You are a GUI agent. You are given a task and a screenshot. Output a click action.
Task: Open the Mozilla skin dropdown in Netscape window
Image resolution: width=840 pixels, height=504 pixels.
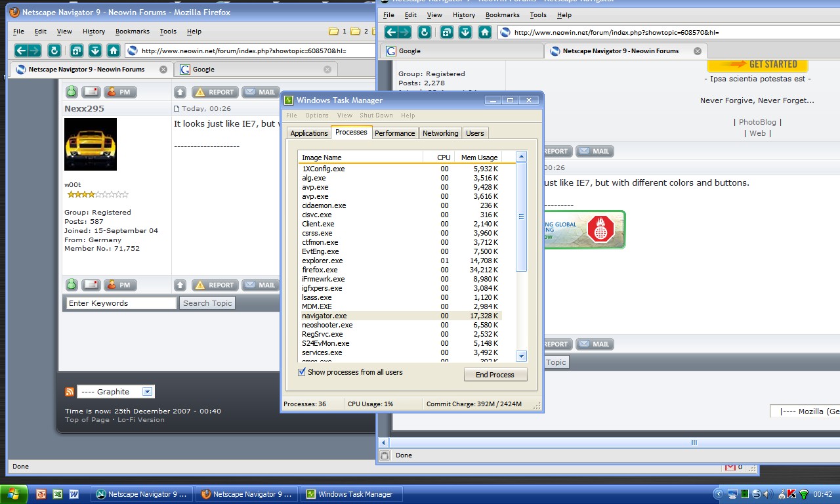pyautogui.click(x=805, y=411)
